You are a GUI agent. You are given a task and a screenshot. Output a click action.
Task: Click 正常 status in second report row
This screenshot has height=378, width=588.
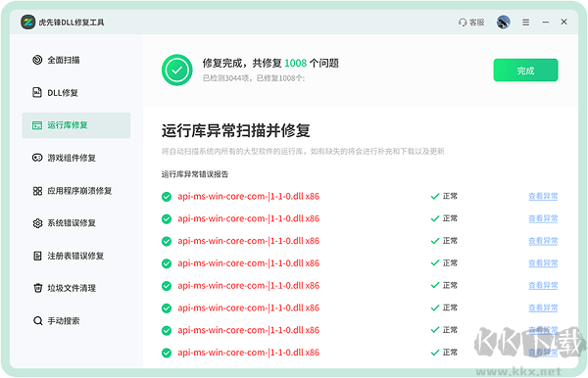tap(444, 218)
